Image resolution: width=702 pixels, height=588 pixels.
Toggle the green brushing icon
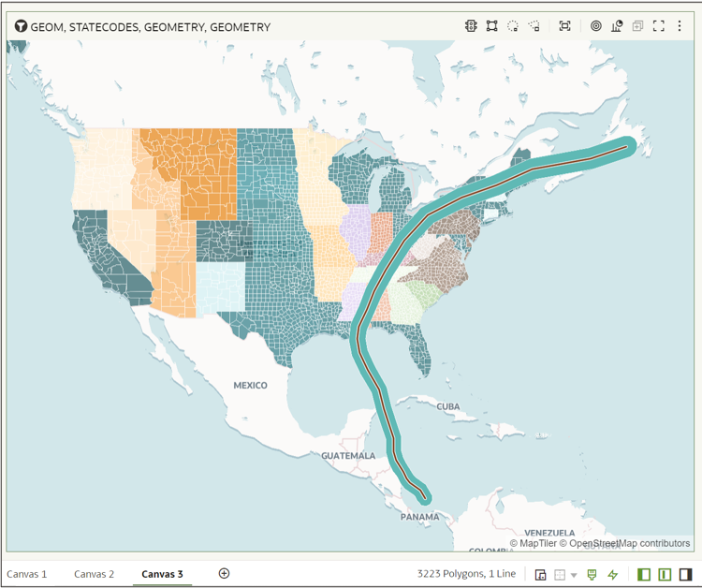[x=592, y=574]
